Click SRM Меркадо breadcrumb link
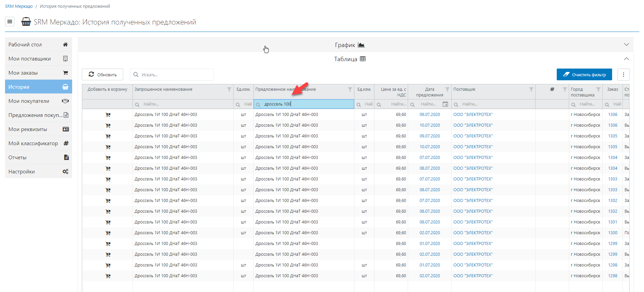The width and height of the screenshot is (644, 292). (x=19, y=6)
